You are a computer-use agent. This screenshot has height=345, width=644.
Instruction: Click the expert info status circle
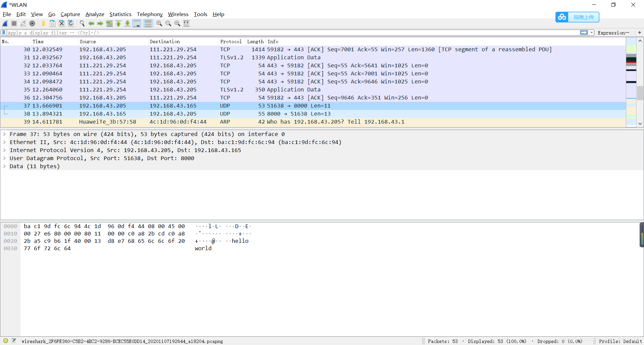coord(6,341)
